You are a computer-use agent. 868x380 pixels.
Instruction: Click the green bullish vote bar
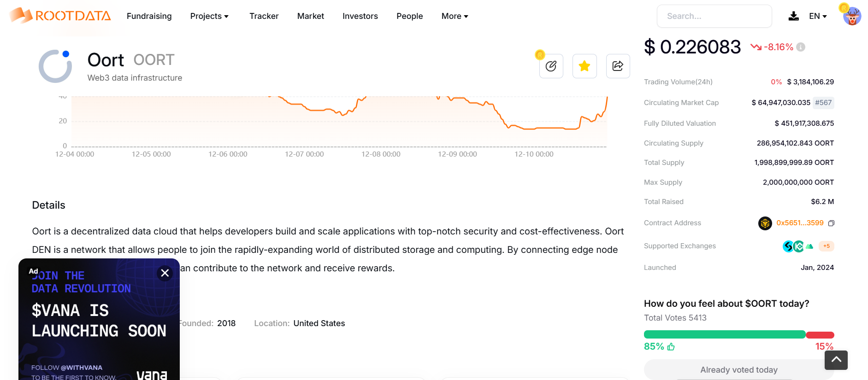pyautogui.click(x=725, y=335)
